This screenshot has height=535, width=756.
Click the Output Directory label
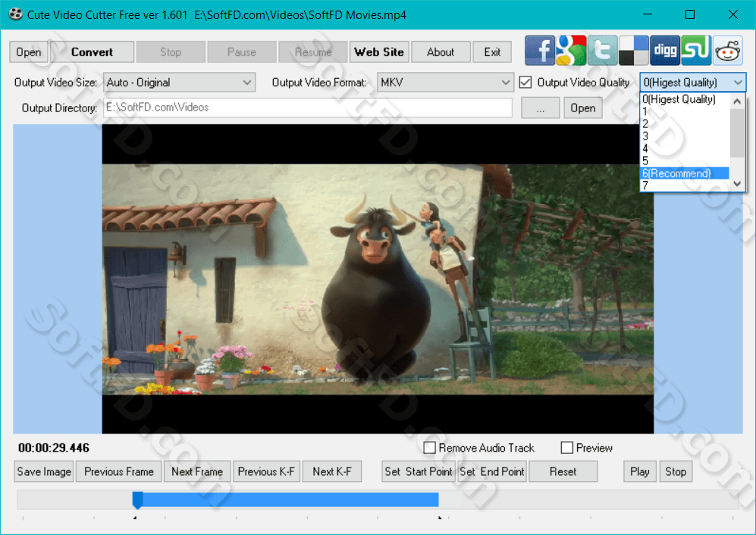click(x=59, y=108)
